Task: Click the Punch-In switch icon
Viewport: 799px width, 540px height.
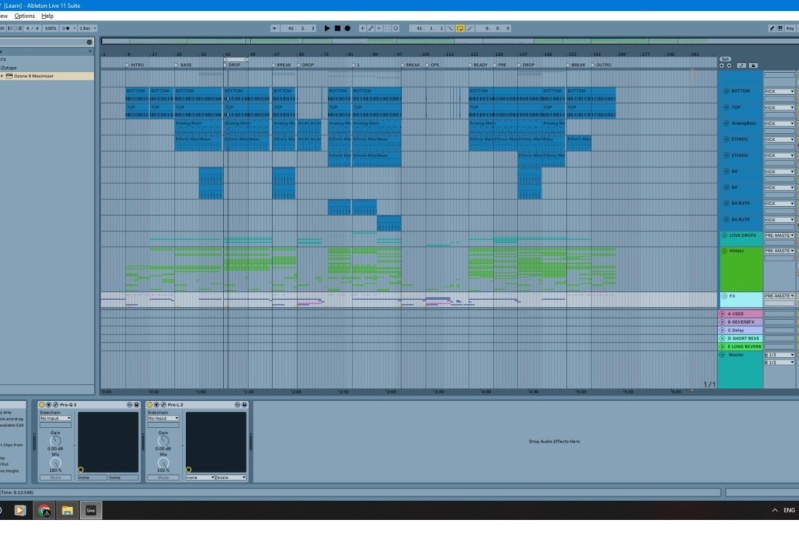Action: point(450,29)
